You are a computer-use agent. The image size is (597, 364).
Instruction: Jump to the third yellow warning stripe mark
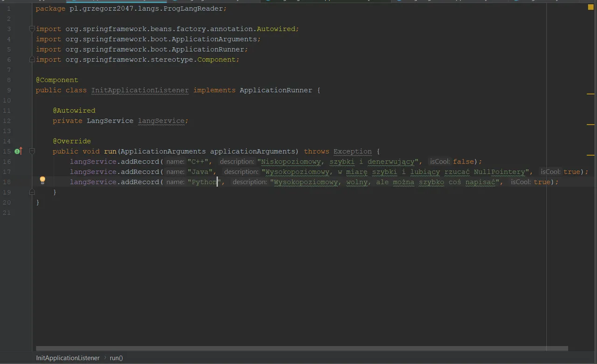point(590,155)
